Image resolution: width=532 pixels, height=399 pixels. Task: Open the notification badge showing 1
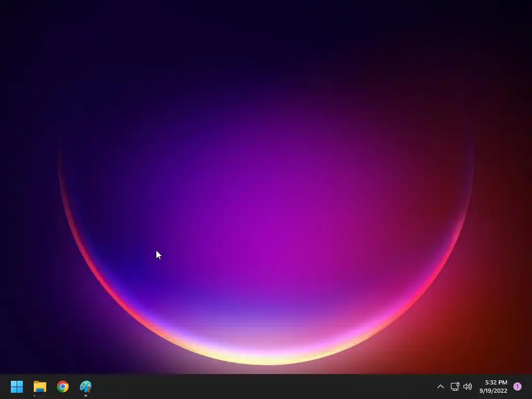coord(517,387)
